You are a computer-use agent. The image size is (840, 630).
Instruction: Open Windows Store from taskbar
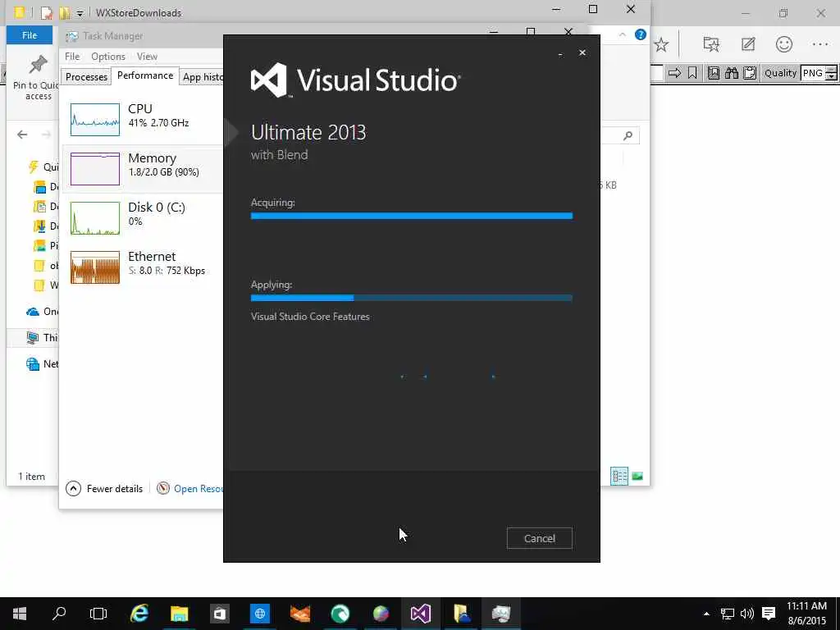click(220, 614)
